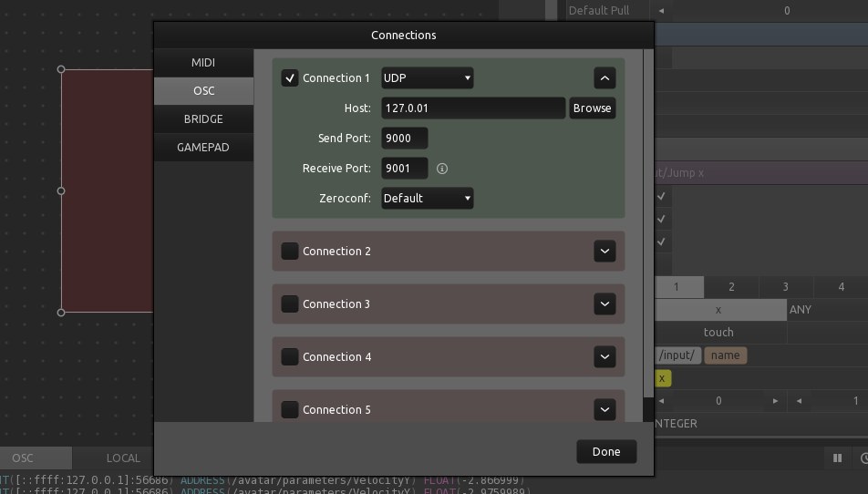The height and width of the screenshot is (494, 868).
Task: Click Default Pull decrease arrow
Action: point(662,11)
